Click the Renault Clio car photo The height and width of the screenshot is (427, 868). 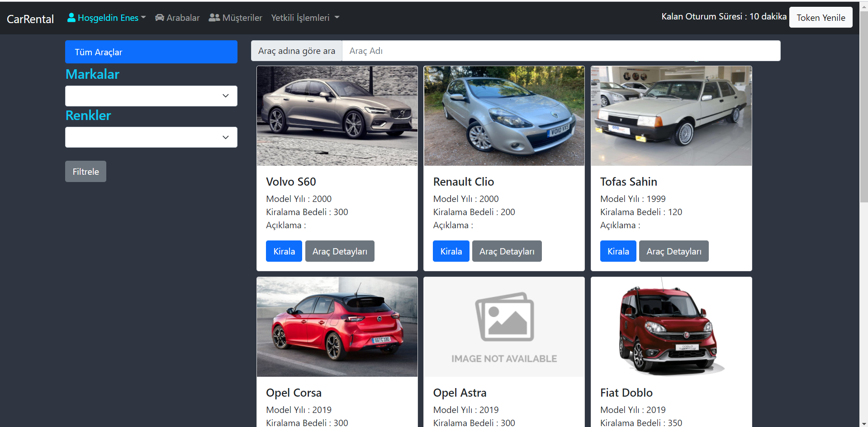click(x=504, y=116)
